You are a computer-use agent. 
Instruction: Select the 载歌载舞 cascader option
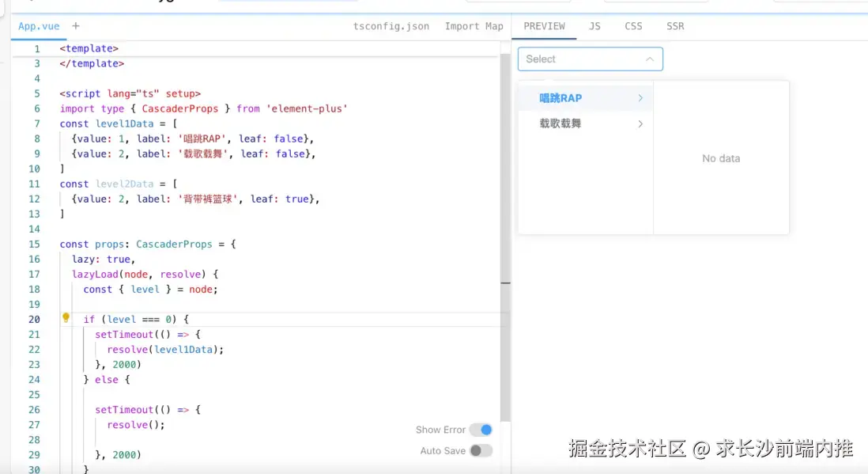[586, 123]
